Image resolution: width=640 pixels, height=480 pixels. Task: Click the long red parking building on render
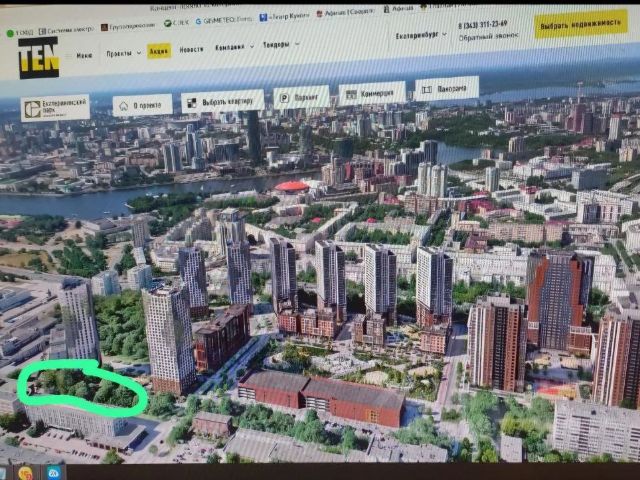coord(321,398)
